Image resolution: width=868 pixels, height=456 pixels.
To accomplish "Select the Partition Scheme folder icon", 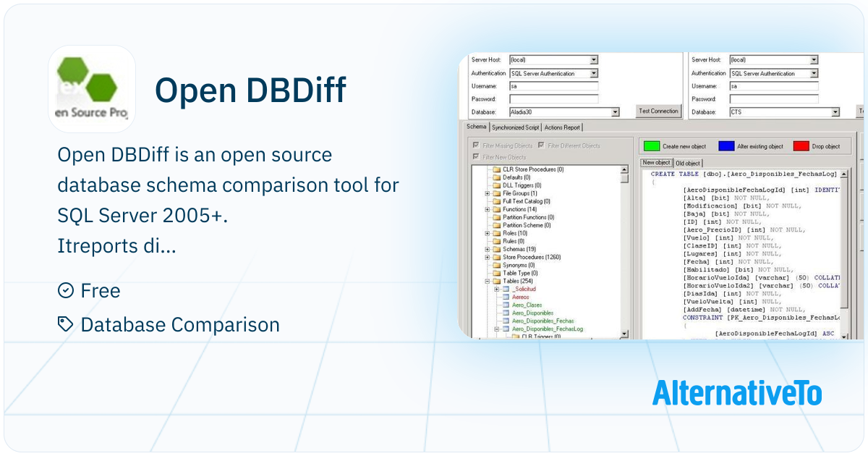I will click(x=496, y=225).
